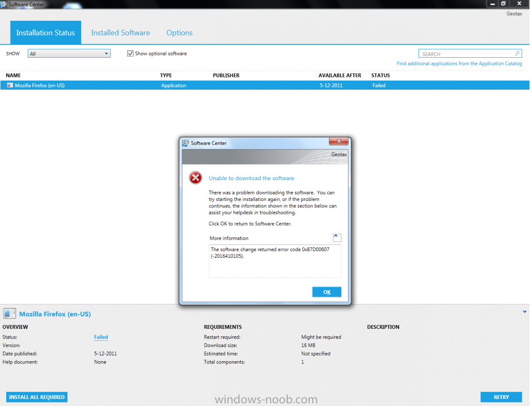Close the Software Center error dialog
This screenshot has width=532, height=406.
pos(338,142)
